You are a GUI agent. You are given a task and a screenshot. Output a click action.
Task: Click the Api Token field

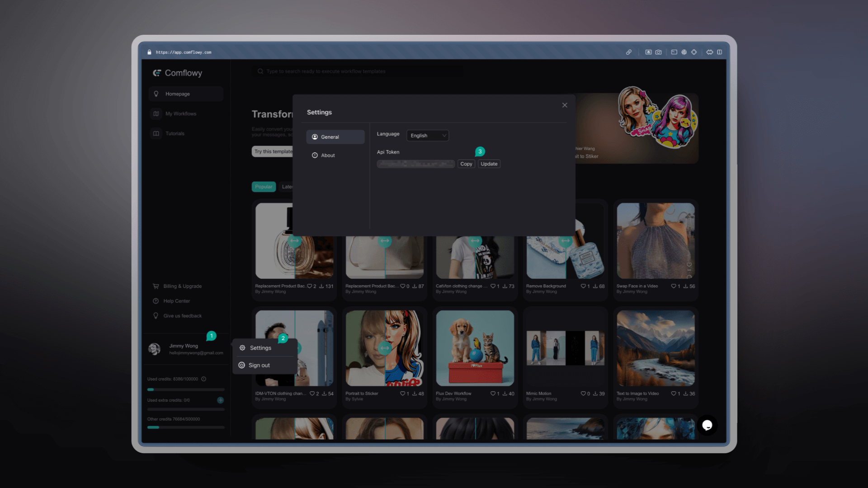pos(416,164)
